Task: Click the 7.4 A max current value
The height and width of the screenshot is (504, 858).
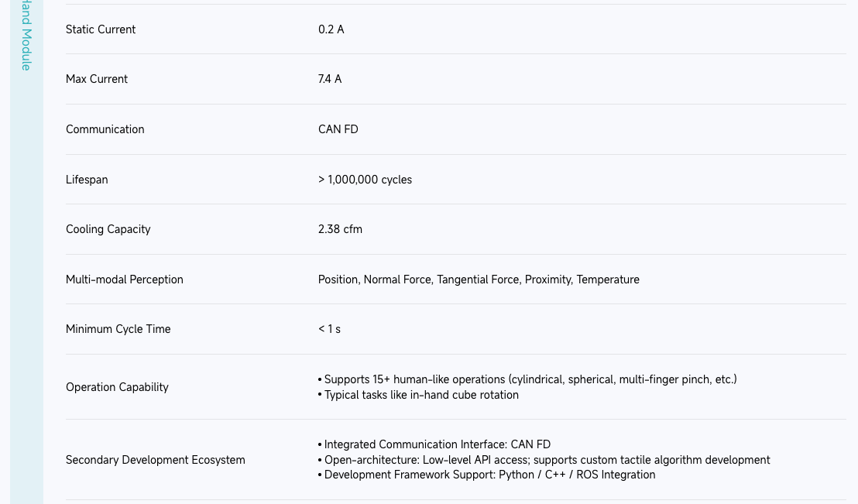Action: point(330,79)
